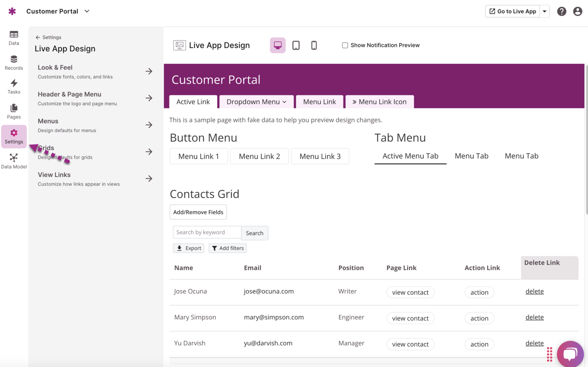588x367 pixels.
Task: Open the help question mark icon
Action: [561, 11]
